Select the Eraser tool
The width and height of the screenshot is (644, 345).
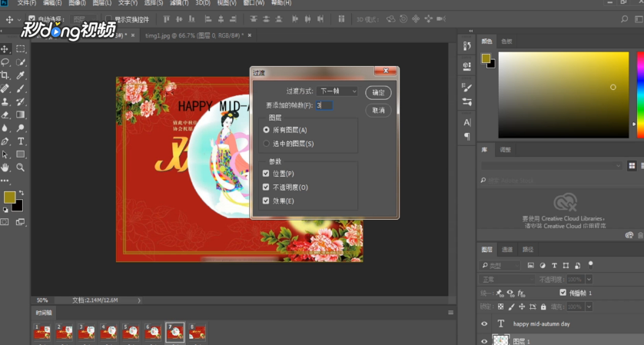click(5, 114)
